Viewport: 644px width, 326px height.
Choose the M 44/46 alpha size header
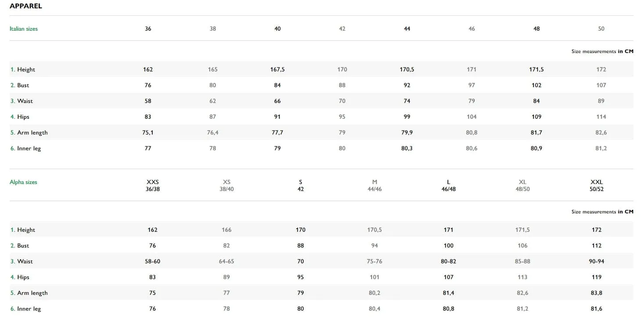[375, 185]
